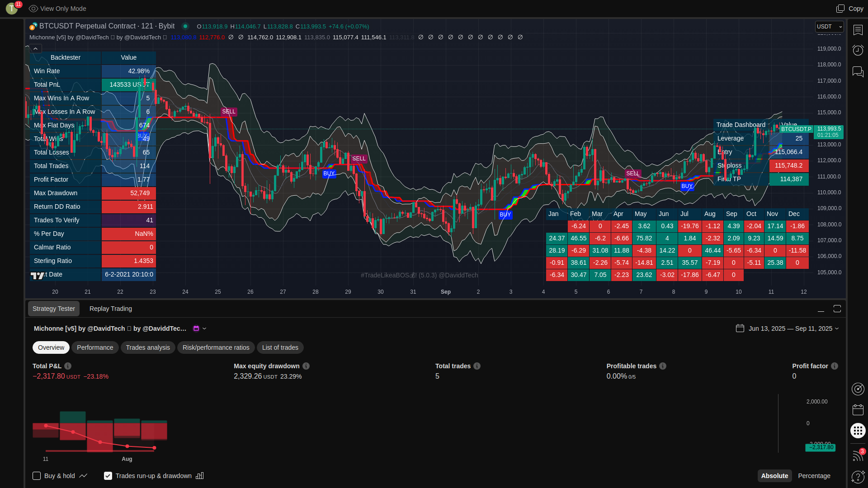The width and height of the screenshot is (868, 488).
Task: Click the TradingView logo on chart
Action: point(38,275)
